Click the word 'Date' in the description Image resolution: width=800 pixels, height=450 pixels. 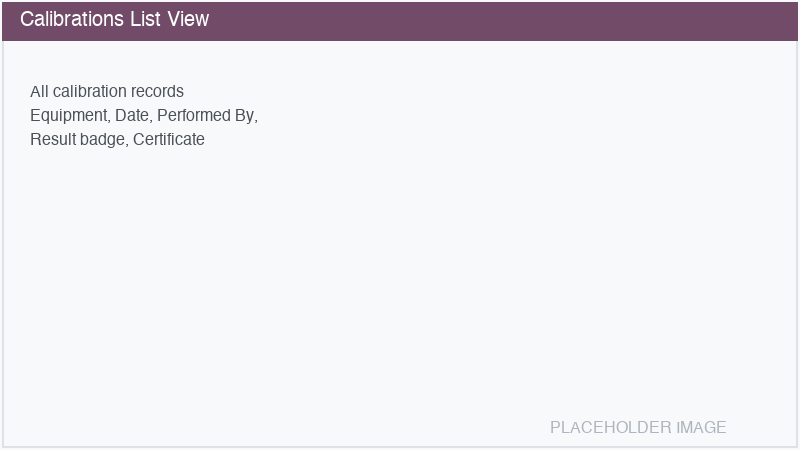click(131, 116)
